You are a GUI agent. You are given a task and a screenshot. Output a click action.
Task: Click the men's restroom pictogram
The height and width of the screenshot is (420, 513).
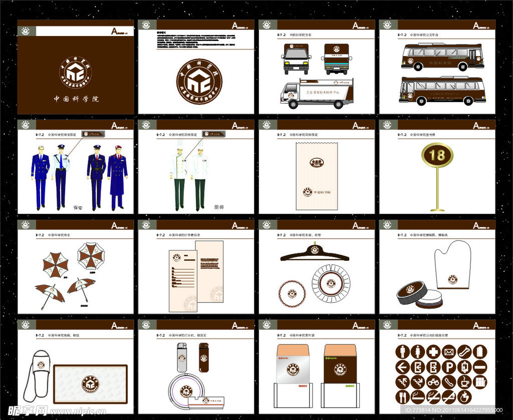pos(402,352)
